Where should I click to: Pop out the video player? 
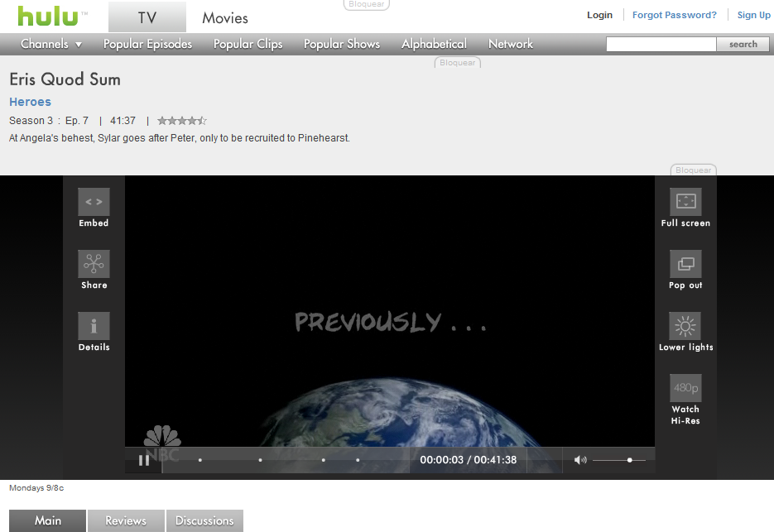point(685,264)
